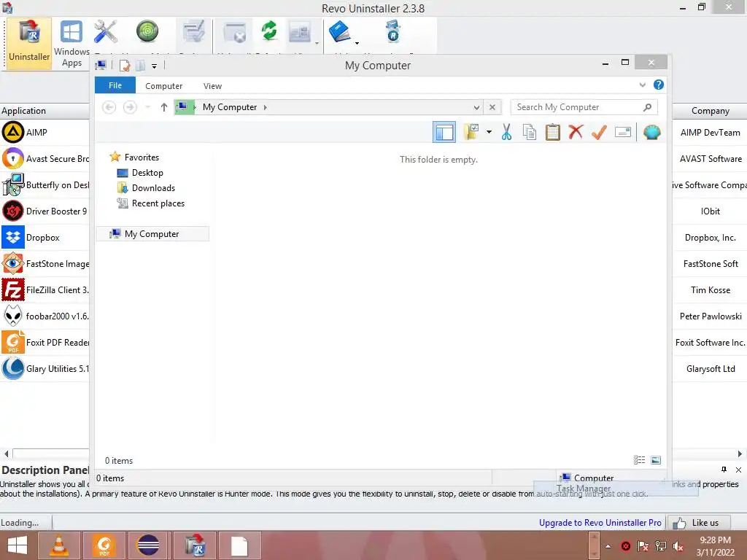747x560 pixels.
Task: Open VLC from the taskbar
Action: [59, 545]
